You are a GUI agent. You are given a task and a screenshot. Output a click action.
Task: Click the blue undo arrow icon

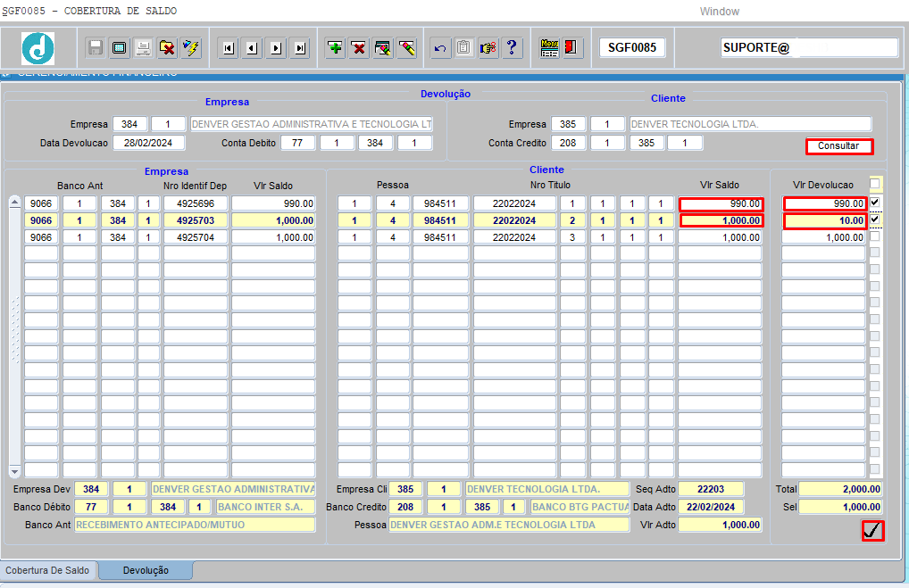click(440, 47)
